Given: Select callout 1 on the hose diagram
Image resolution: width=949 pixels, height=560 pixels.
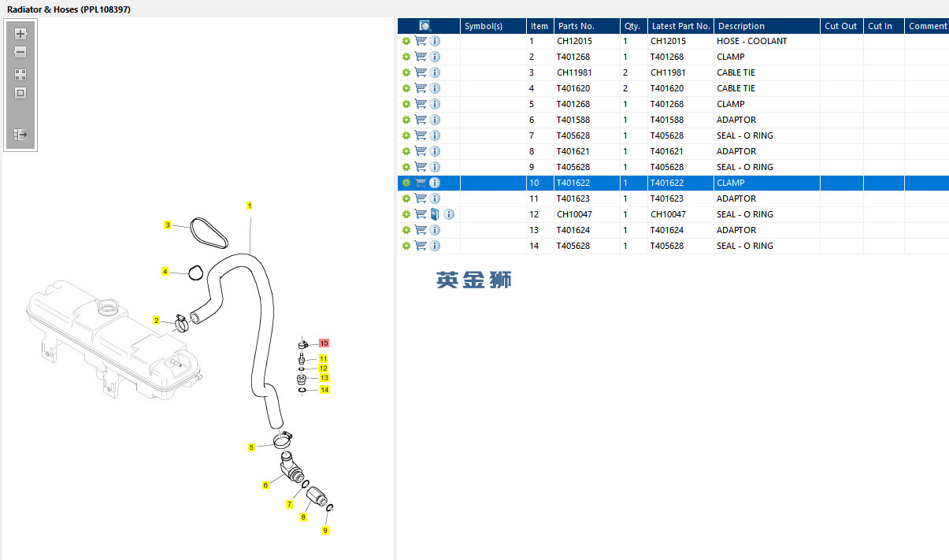Looking at the screenshot, I should tap(250, 206).
